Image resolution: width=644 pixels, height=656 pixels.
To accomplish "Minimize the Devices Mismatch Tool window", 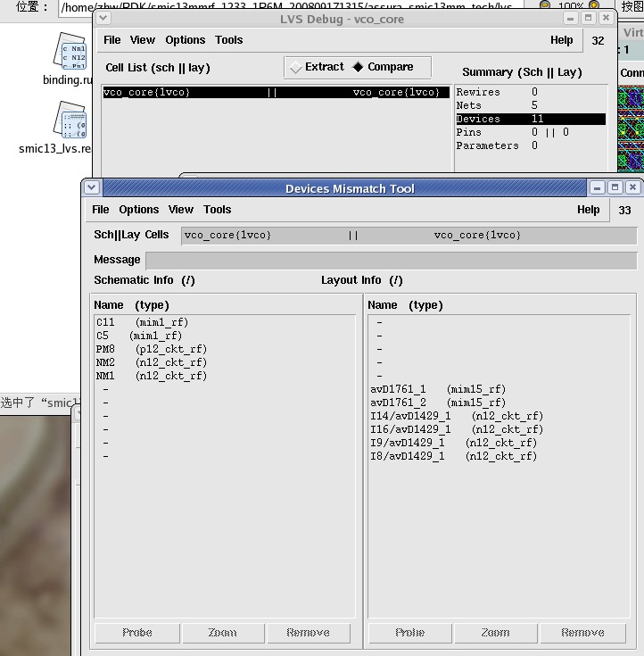I will point(597,187).
